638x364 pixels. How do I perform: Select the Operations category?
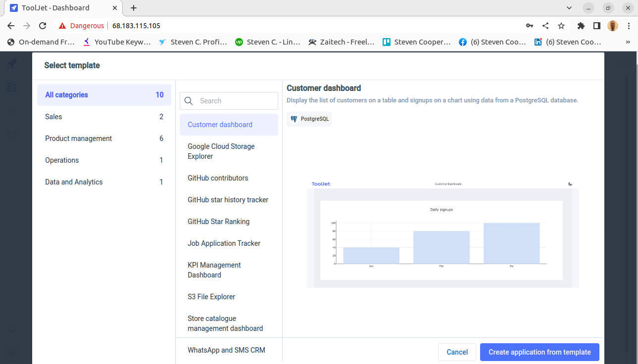[x=104, y=160]
